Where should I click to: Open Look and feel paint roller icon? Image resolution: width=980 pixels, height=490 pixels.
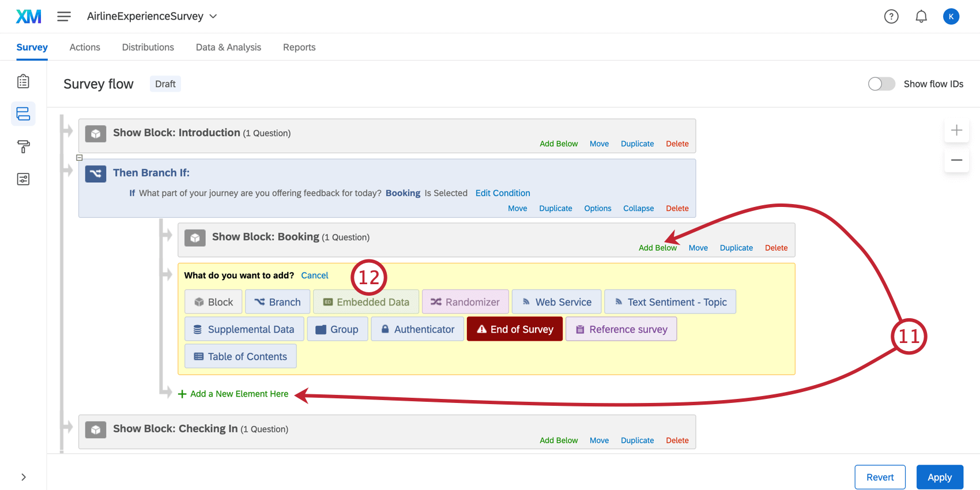click(x=23, y=146)
